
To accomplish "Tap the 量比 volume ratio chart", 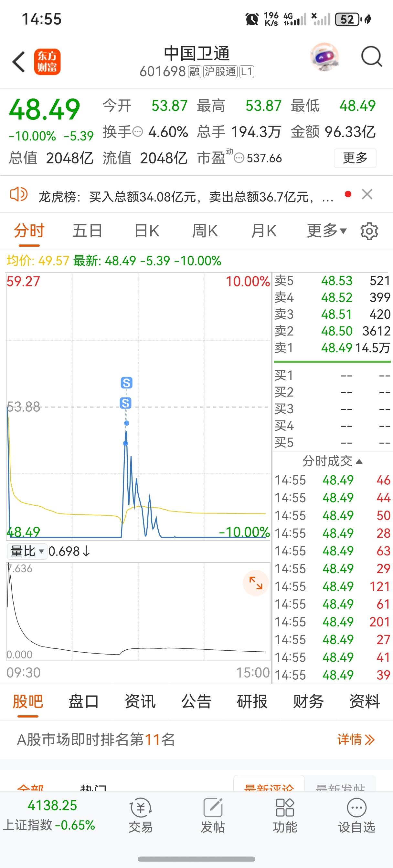I will 138,612.
